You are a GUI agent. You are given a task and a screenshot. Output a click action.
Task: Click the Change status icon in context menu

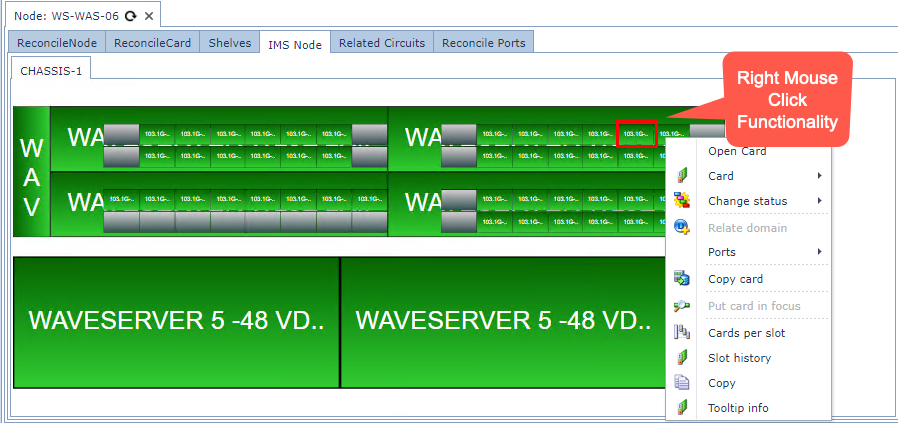tap(682, 201)
